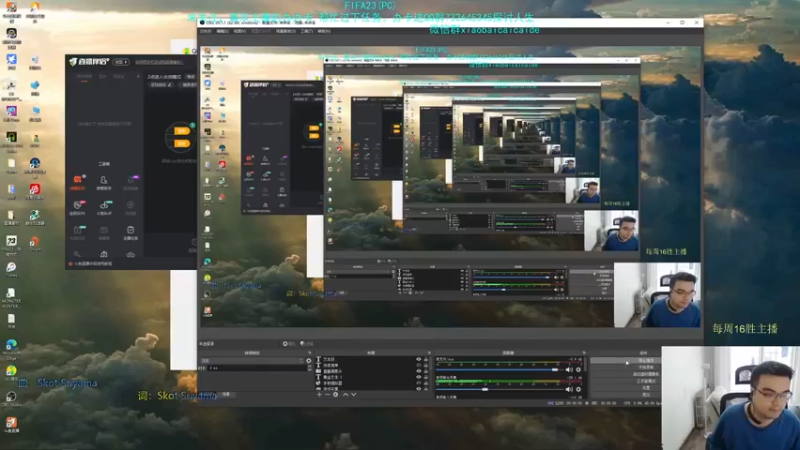Screen dimensions: 800x450
Task: Click the cloud icon at the Douyu window bottom
Action: (131, 254)
